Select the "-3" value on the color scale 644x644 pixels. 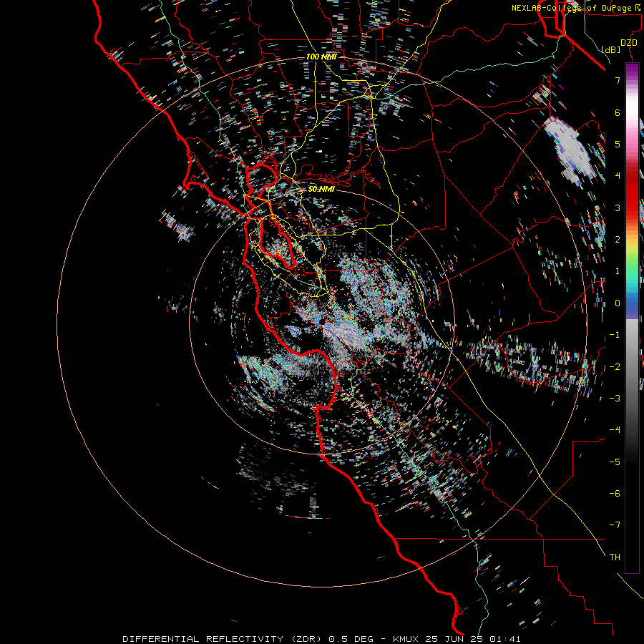coord(615,399)
